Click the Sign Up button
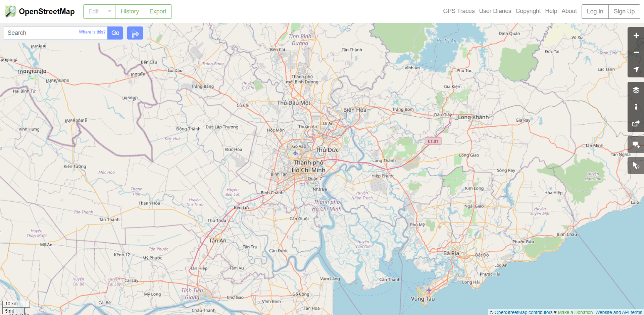The width and height of the screenshot is (644, 315). click(x=624, y=11)
